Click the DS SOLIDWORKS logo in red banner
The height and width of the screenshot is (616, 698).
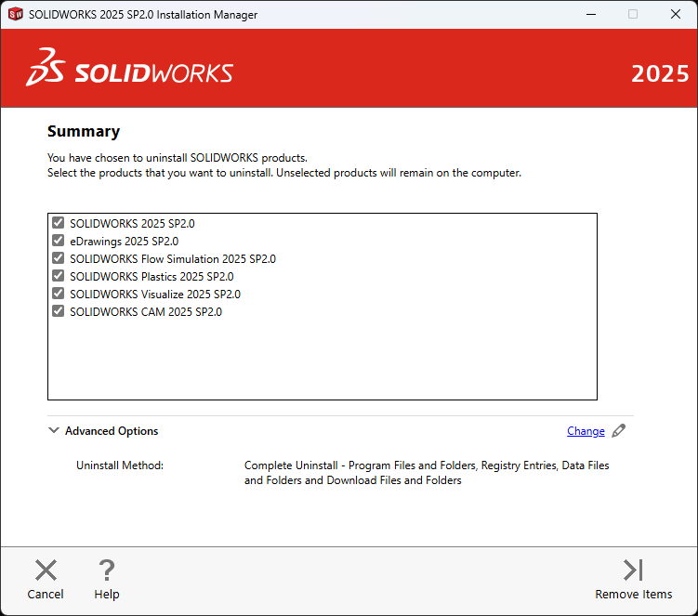(x=130, y=69)
